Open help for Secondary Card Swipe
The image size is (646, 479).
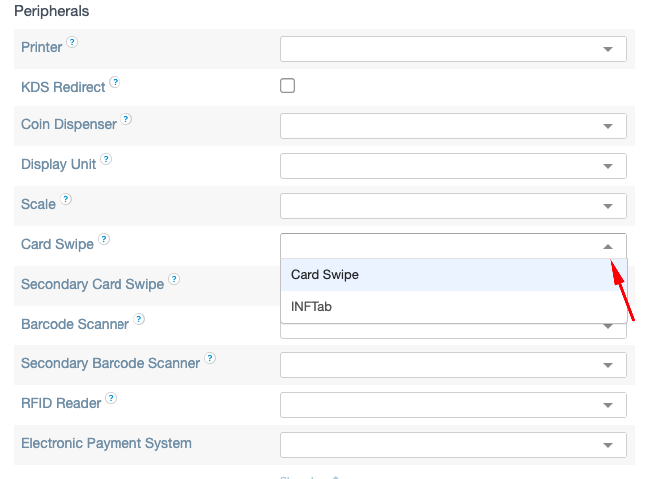pos(174,280)
